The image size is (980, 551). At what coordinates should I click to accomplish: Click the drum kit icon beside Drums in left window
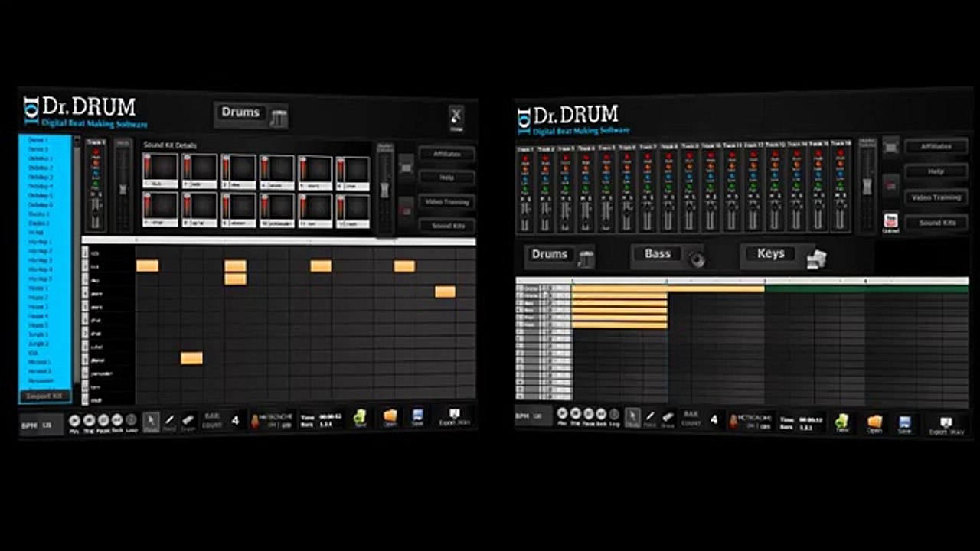point(279,118)
